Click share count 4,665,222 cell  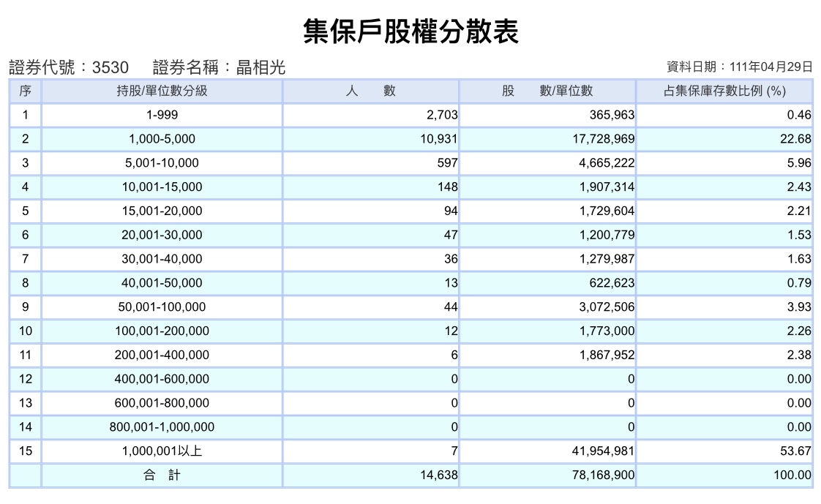[x=547, y=163]
